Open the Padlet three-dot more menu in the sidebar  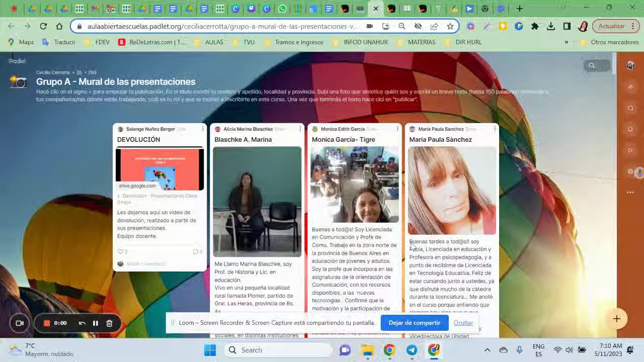[630, 192]
